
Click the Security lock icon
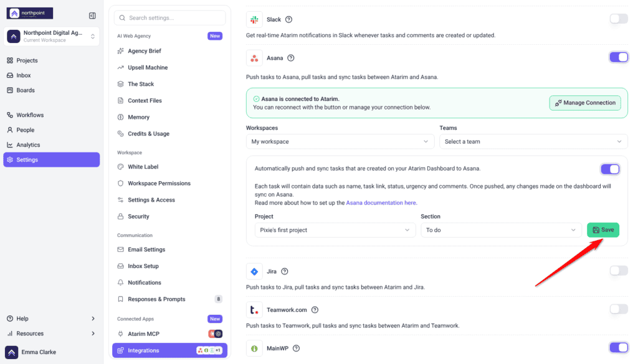[x=120, y=217]
